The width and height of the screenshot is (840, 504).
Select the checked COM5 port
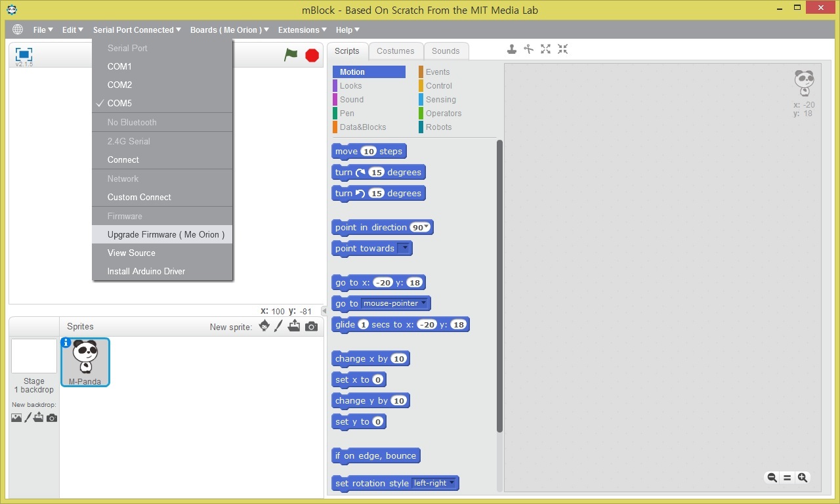click(163, 103)
